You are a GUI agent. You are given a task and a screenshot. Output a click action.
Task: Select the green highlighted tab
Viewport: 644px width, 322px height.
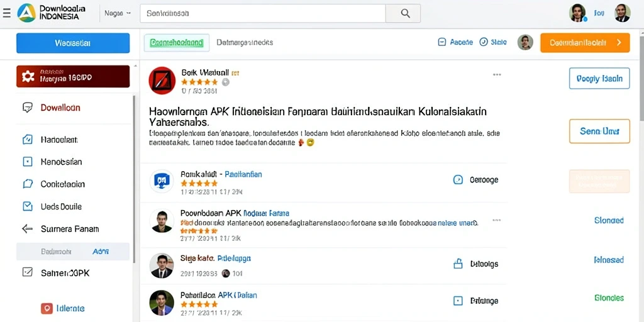[x=177, y=42]
